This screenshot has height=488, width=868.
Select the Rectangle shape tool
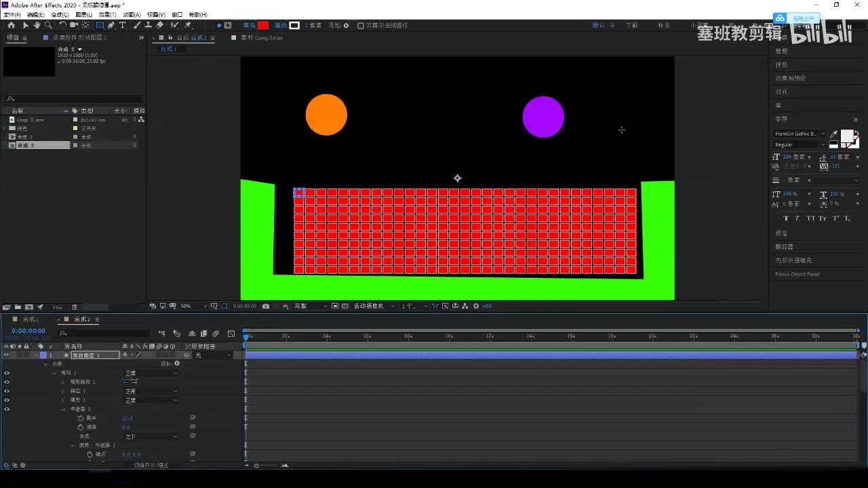coord(100,25)
